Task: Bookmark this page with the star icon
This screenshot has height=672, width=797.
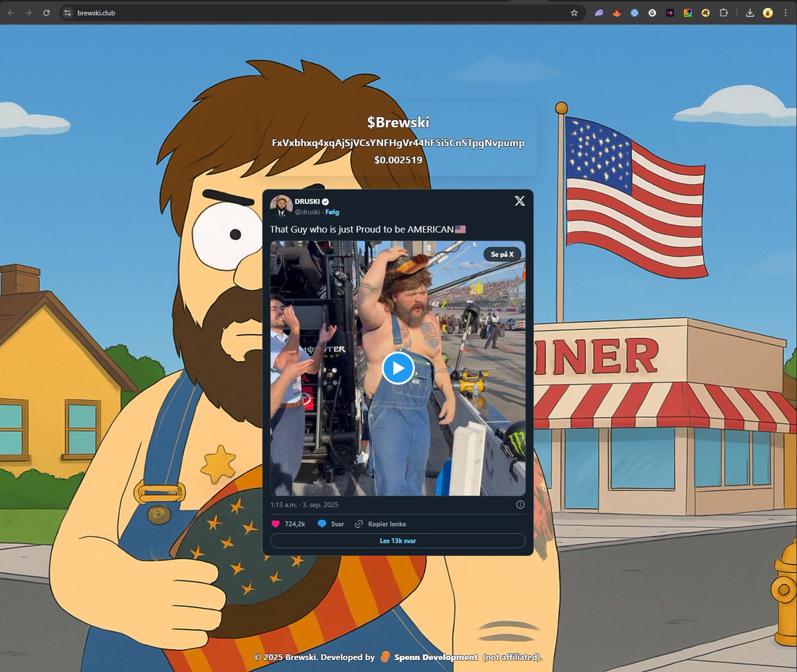Action: point(574,13)
